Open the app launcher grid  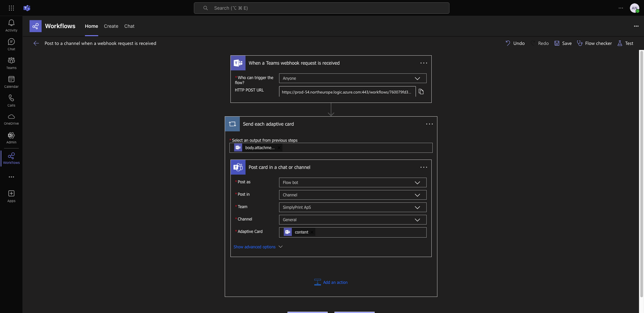(x=11, y=8)
